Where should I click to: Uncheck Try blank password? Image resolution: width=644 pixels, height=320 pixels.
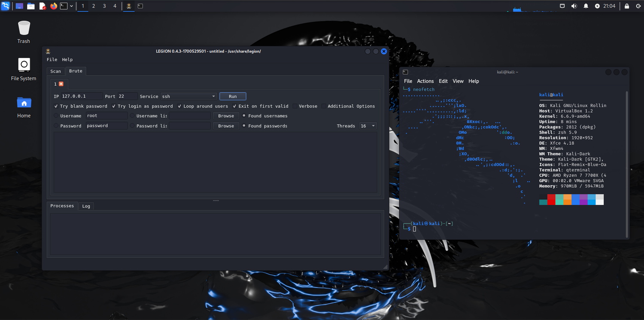pos(56,106)
